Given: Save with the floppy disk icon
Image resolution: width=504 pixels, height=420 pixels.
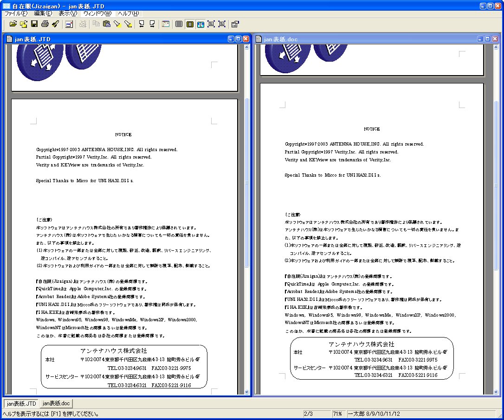Looking at the screenshot, I should [x=34, y=24].
